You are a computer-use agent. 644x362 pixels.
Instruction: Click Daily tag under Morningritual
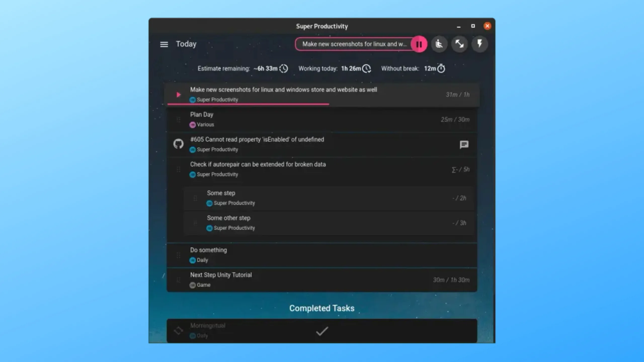pyautogui.click(x=199, y=336)
